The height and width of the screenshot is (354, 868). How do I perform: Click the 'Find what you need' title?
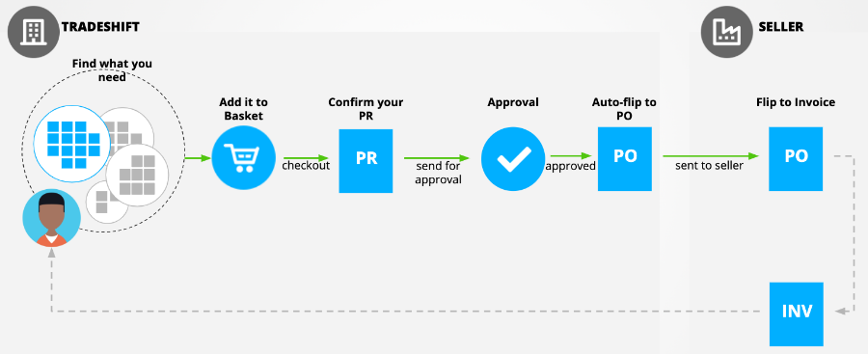click(x=113, y=70)
